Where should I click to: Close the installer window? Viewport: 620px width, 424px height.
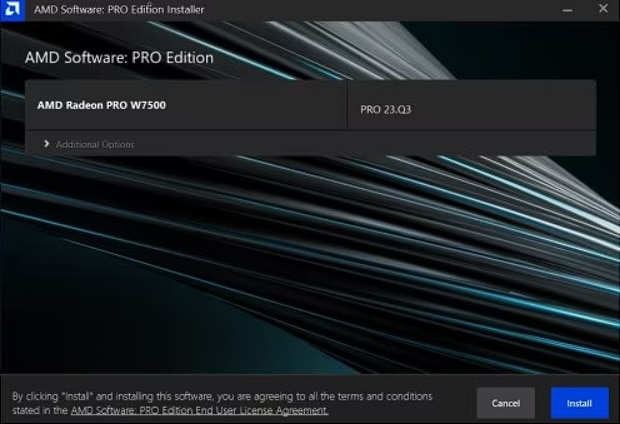[x=603, y=8]
